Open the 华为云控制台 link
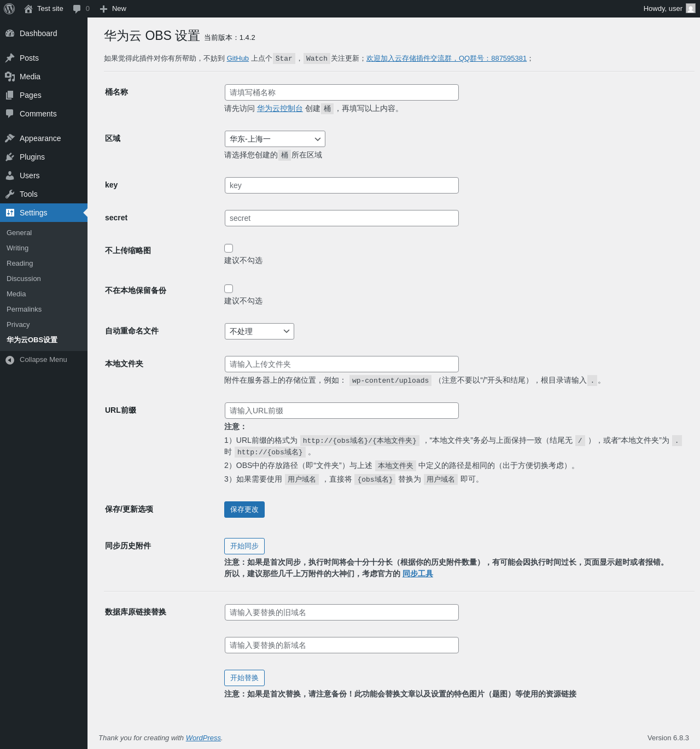The width and height of the screenshot is (700, 749). point(280,109)
